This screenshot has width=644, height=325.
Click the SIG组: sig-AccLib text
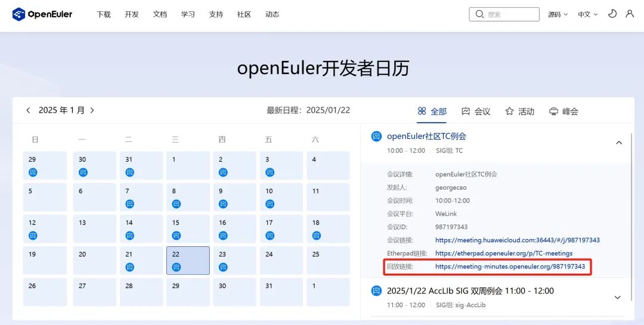(x=461, y=305)
